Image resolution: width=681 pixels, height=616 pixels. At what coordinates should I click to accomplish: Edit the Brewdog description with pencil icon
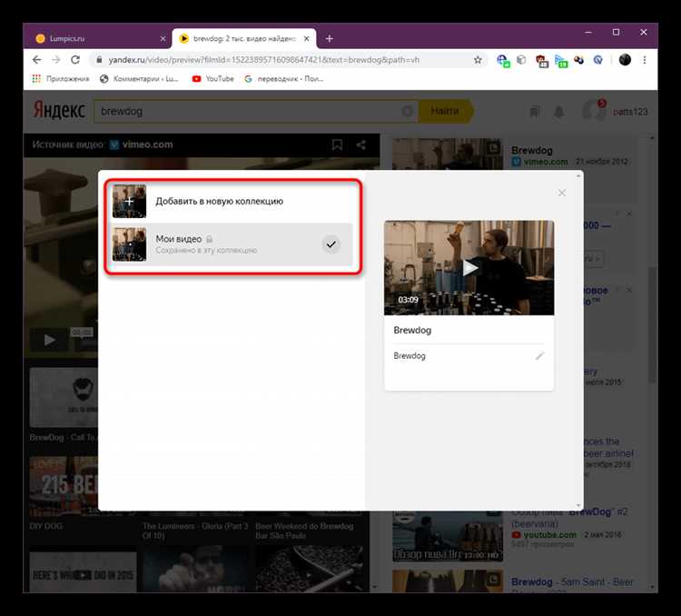click(539, 356)
